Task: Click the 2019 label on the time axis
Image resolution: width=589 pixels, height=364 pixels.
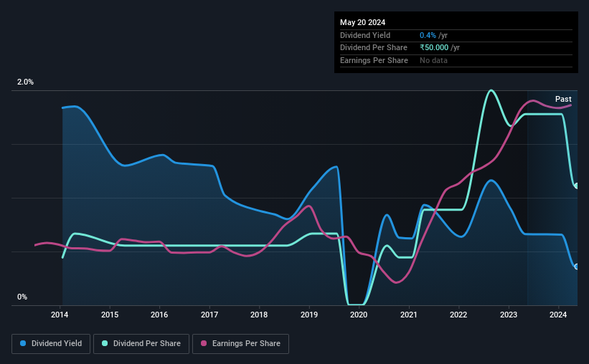Action: (309, 315)
